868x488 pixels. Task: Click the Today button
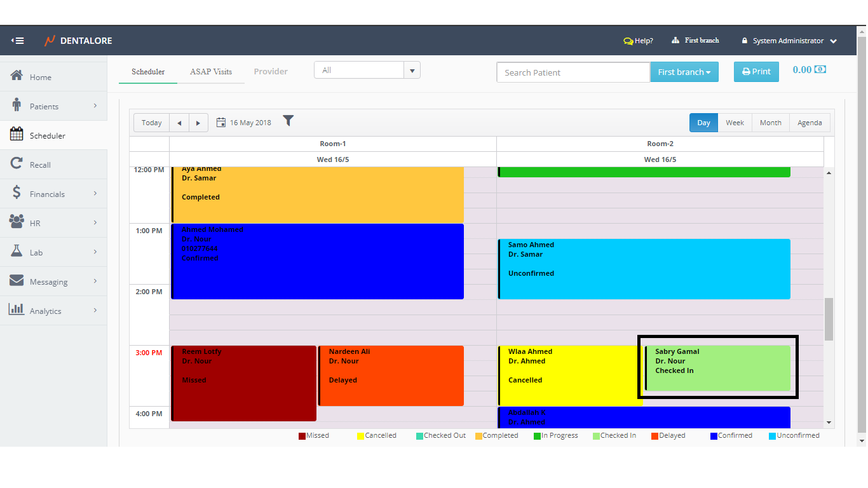tap(151, 123)
